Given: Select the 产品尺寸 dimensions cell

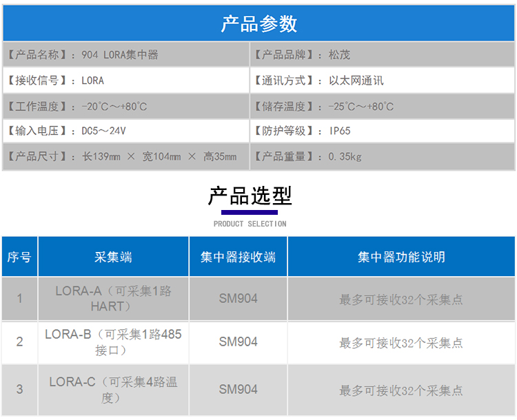Looking at the screenshot, I should pyautogui.click(x=125, y=157).
